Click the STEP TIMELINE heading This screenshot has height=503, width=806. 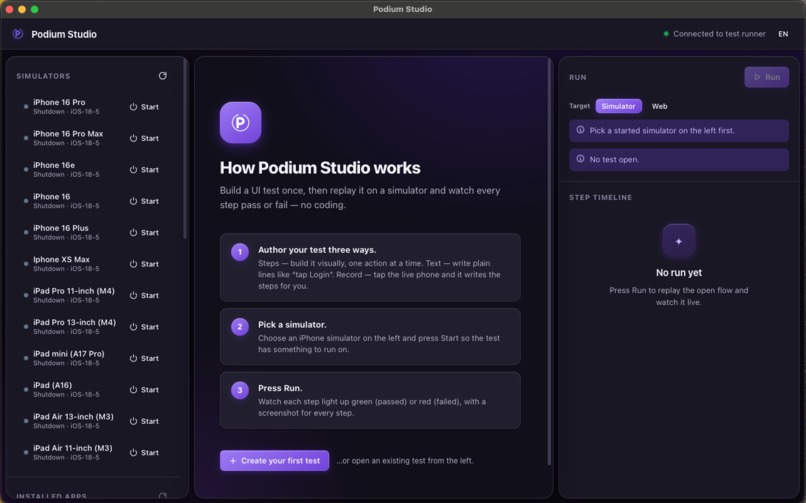click(x=600, y=197)
